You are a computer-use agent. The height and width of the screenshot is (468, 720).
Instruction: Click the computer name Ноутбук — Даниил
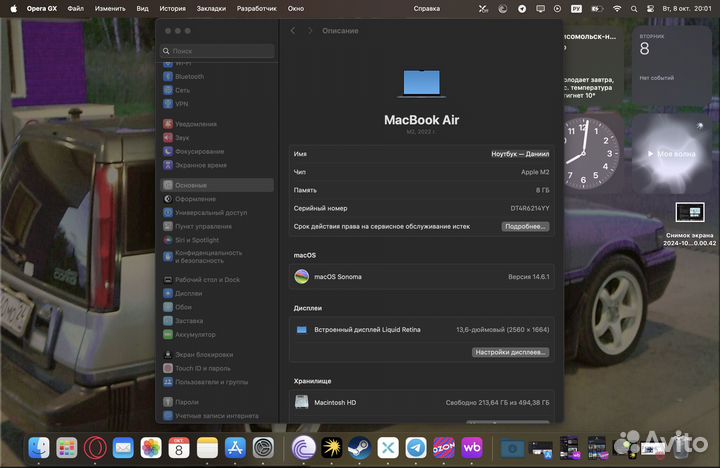(520, 154)
